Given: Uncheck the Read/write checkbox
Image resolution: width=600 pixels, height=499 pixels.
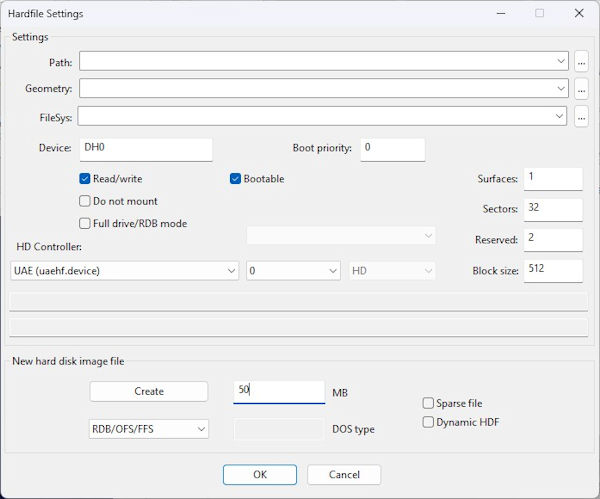Looking at the screenshot, I should click(x=85, y=179).
